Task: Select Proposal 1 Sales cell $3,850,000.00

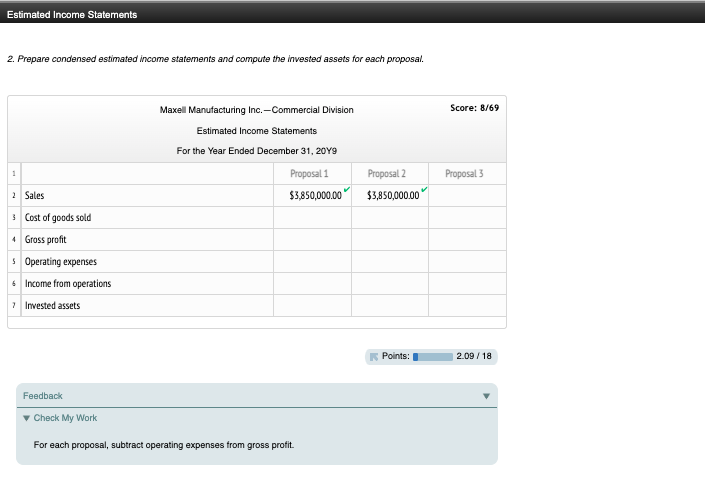Action: [x=312, y=196]
